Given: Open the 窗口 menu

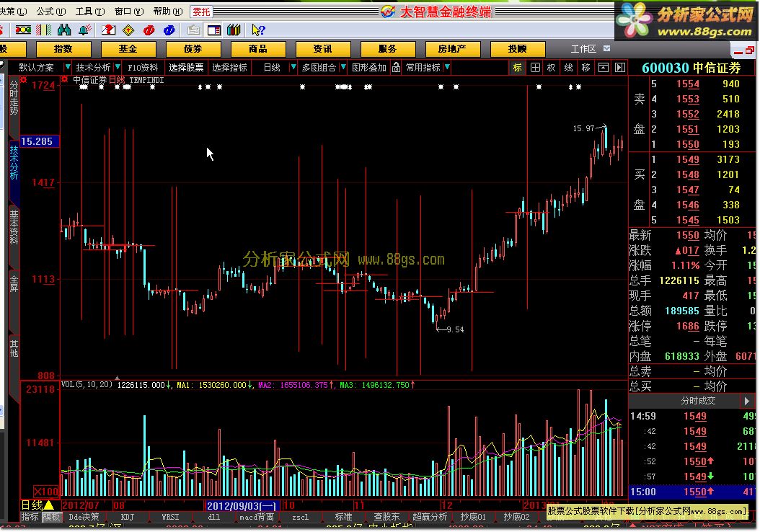Looking at the screenshot, I should tap(129, 11).
